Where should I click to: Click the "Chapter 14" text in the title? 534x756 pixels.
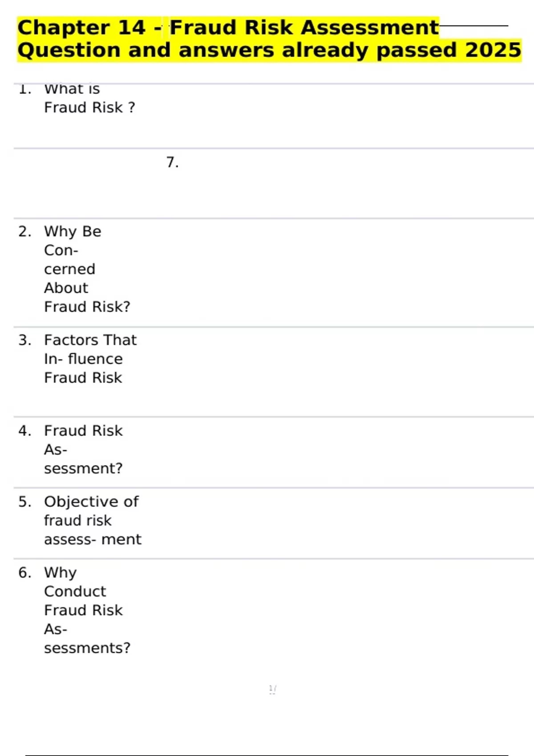click(x=81, y=28)
